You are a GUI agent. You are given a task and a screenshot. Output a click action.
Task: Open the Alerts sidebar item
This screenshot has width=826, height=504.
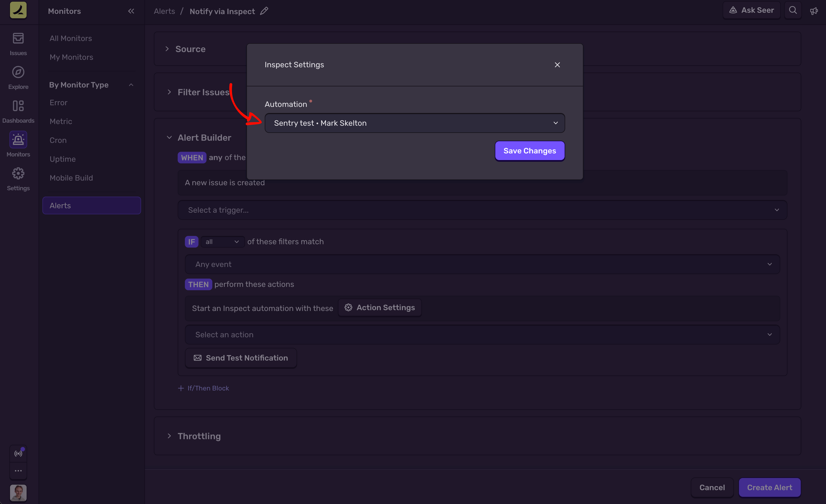[91, 205]
